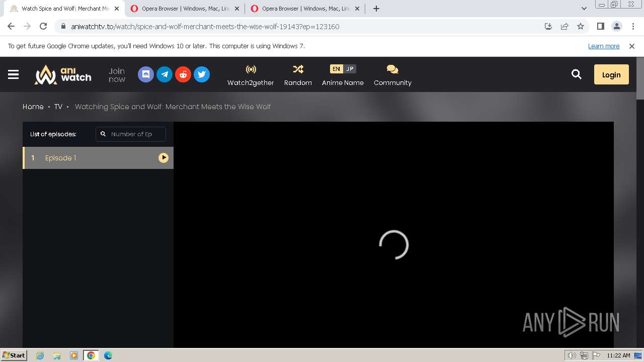Open Watch2gether from the header

251,75
